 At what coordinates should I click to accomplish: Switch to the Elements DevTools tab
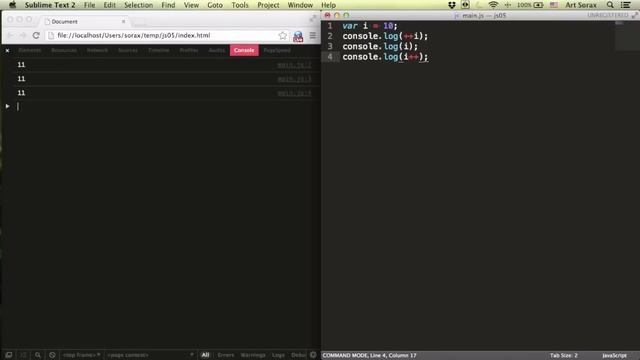[x=30, y=50]
